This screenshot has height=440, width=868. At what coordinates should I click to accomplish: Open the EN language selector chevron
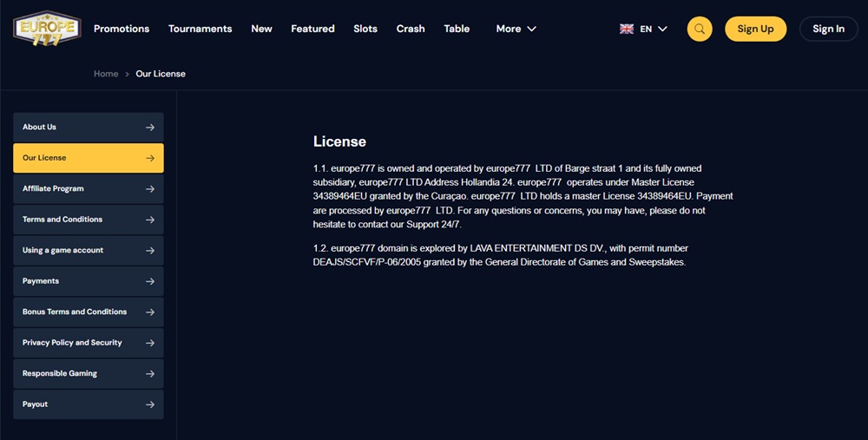point(662,29)
